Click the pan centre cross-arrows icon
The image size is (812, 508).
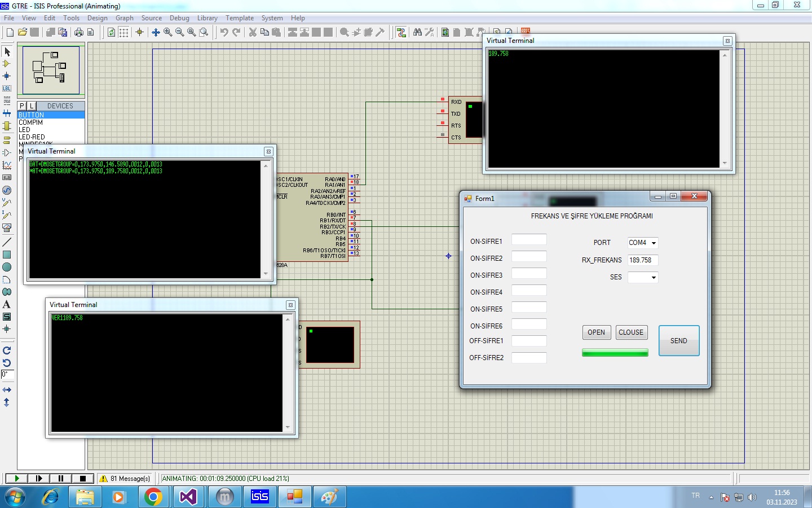(x=156, y=32)
